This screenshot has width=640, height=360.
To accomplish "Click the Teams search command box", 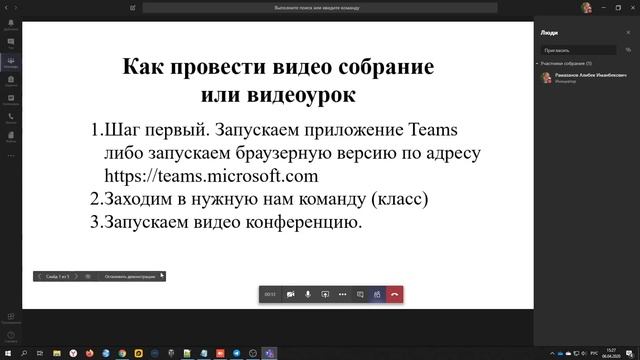I will pyautogui.click(x=320, y=7).
